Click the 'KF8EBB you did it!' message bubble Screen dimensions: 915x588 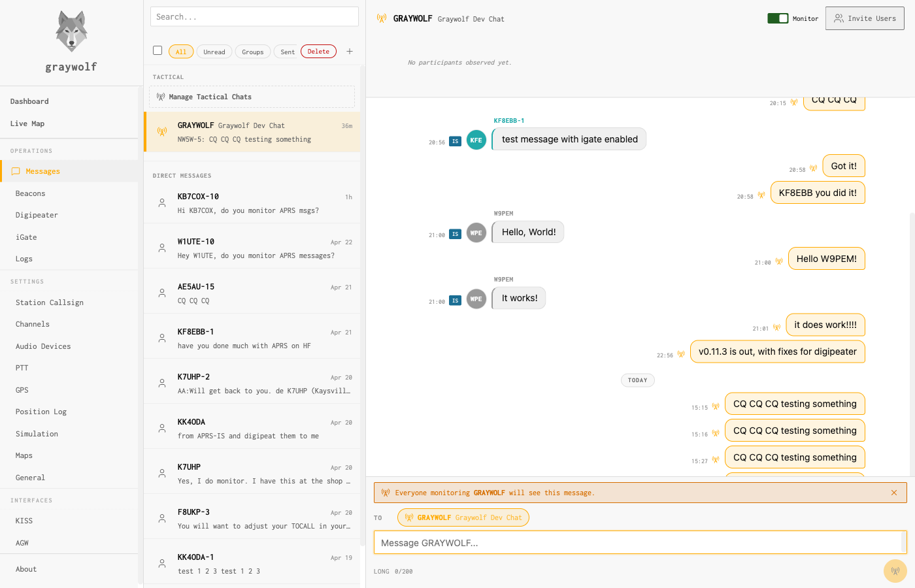818,193
